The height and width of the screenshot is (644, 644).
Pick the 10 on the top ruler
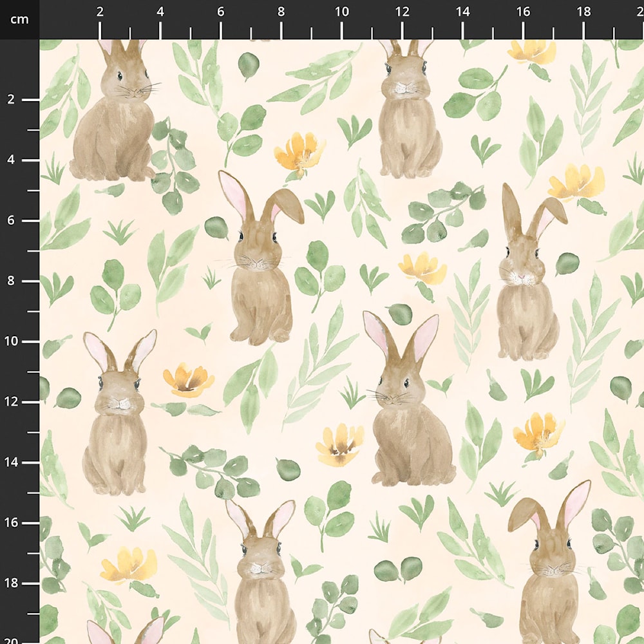342,12
